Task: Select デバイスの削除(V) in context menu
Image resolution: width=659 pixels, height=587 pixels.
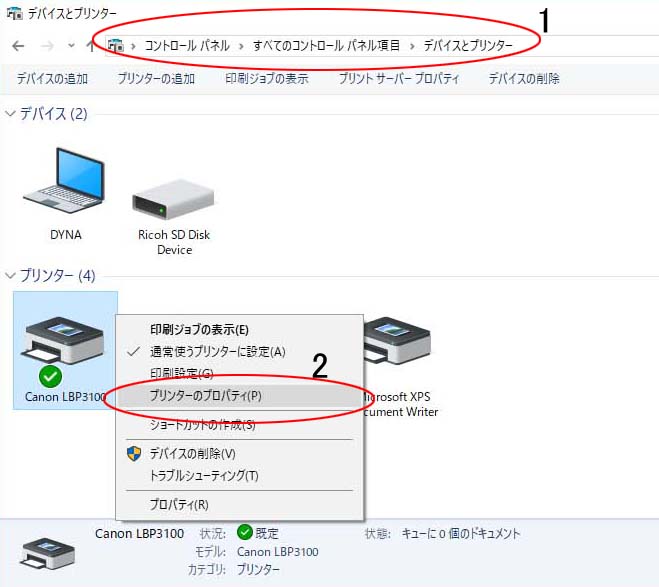Action: coord(192,453)
